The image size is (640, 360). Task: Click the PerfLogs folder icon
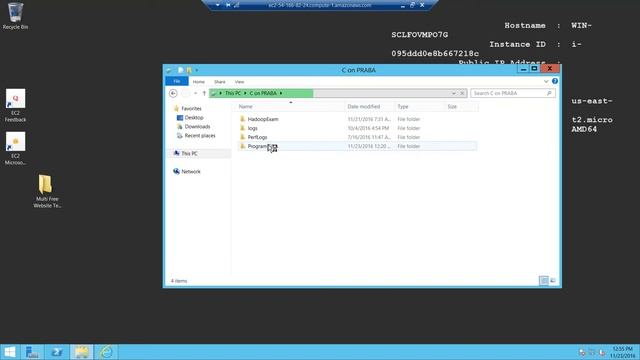[x=242, y=137]
